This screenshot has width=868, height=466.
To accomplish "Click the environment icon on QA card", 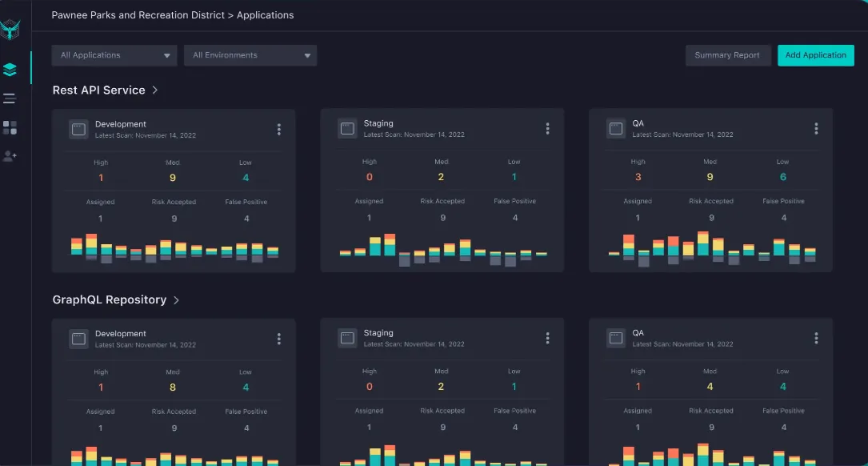I will click(x=616, y=128).
